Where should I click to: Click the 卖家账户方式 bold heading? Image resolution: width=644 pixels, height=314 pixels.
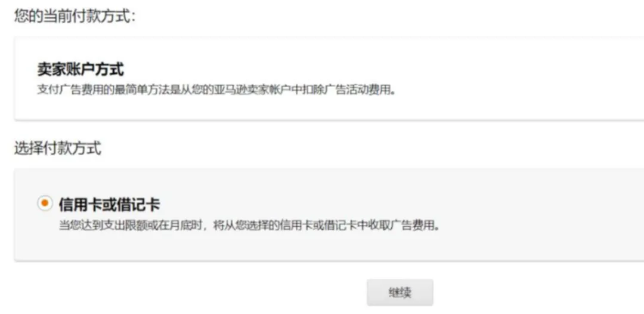80,69
